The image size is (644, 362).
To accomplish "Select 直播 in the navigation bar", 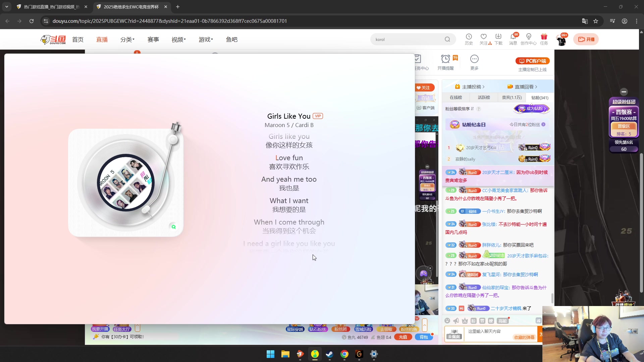I will tap(102, 40).
